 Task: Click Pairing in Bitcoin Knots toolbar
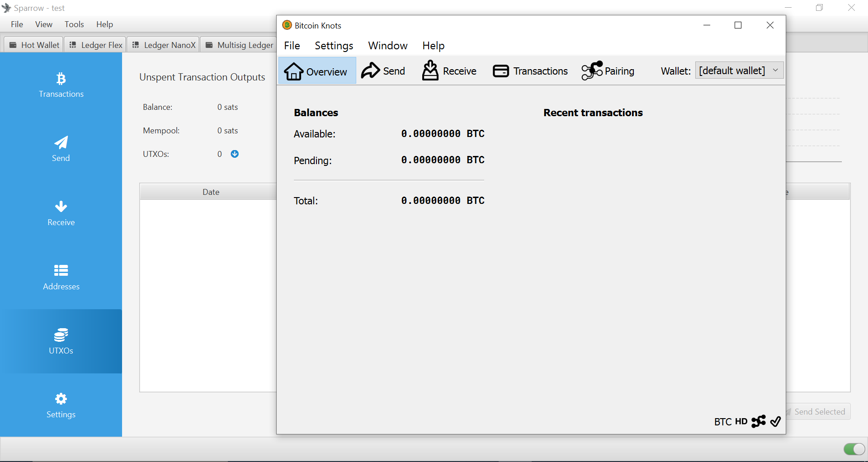click(608, 71)
